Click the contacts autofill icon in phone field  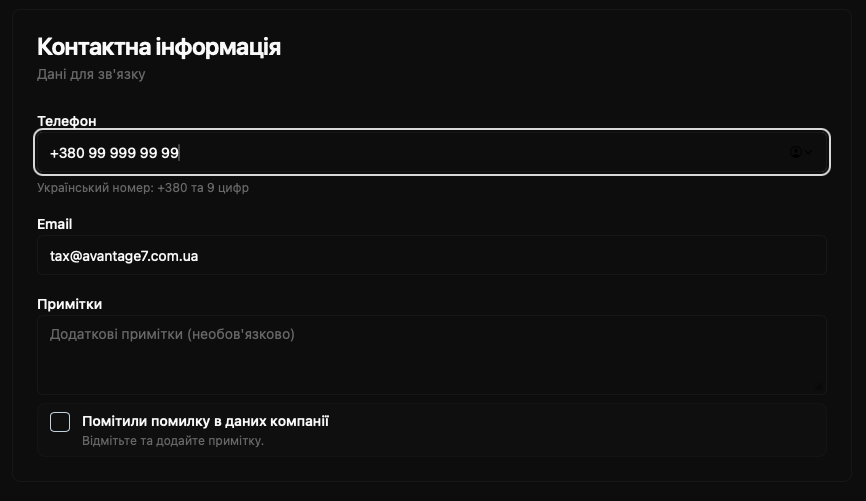[796, 152]
